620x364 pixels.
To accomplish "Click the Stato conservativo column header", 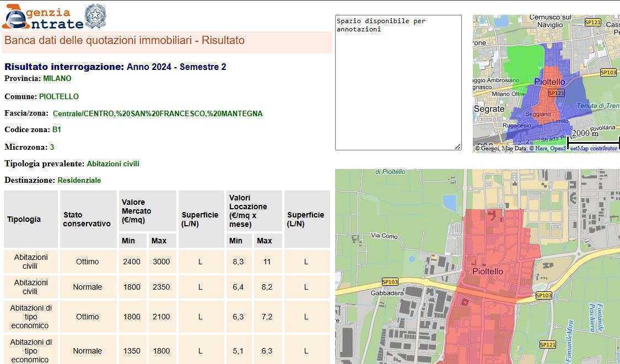I will coord(87,219).
